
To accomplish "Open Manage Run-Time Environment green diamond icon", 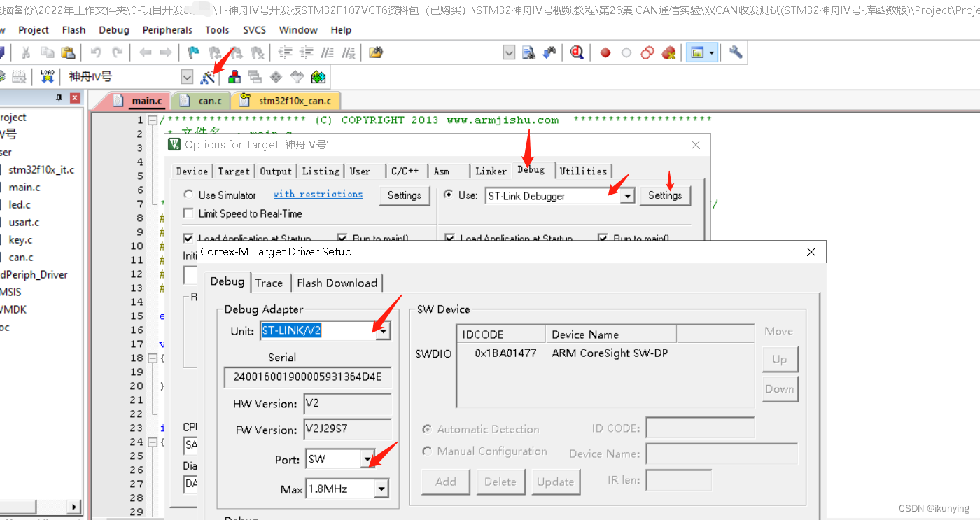I will coord(276,77).
